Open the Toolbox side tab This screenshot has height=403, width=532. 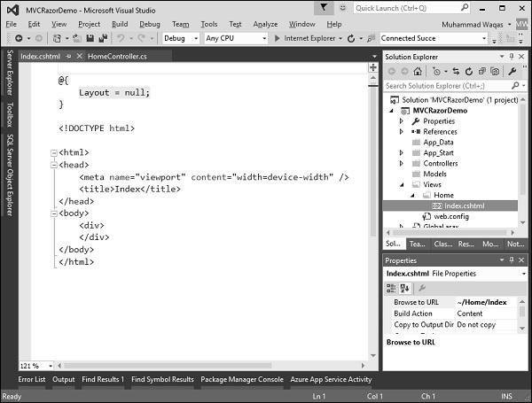coord(10,114)
